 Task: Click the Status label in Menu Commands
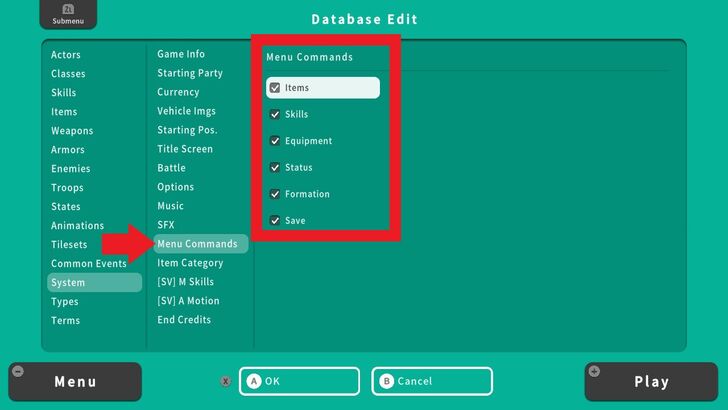click(299, 168)
